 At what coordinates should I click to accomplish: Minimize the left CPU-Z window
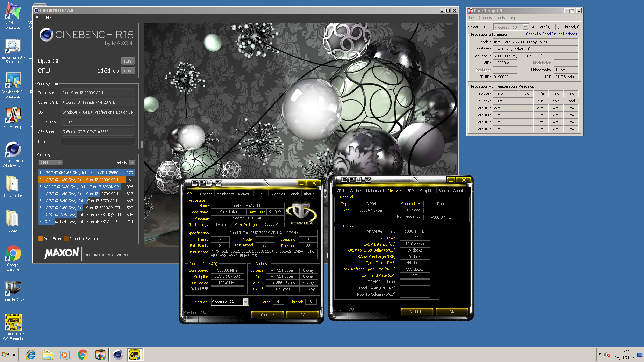tap(301, 183)
